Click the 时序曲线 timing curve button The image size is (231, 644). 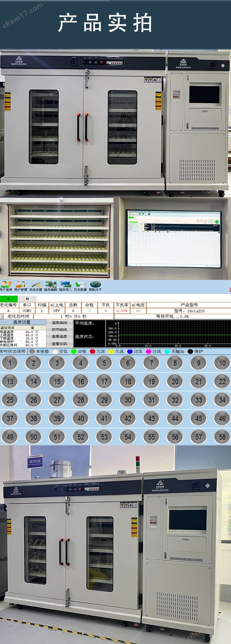[x=59, y=330]
